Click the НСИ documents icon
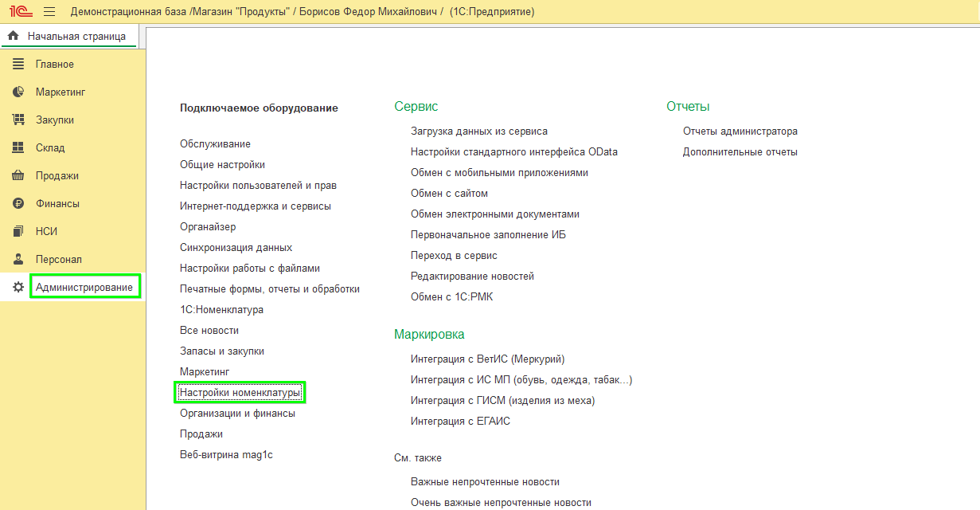The height and width of the screenshot is (510, 980). [x=18, y=231]
